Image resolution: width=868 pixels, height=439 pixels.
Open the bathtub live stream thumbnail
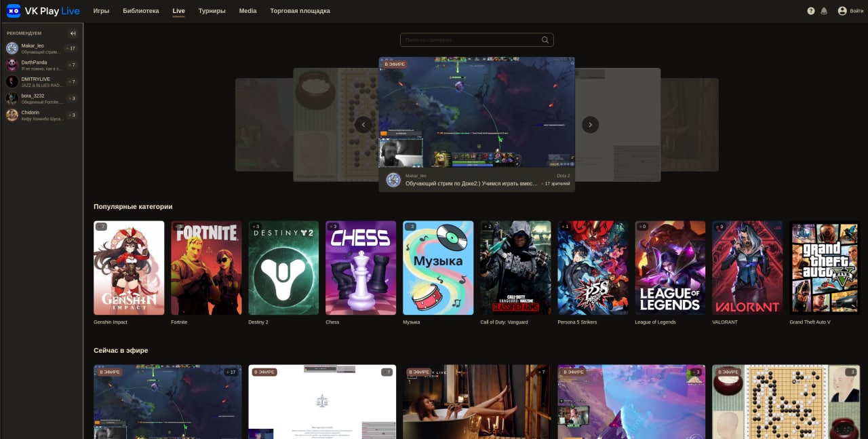point(477,402)
